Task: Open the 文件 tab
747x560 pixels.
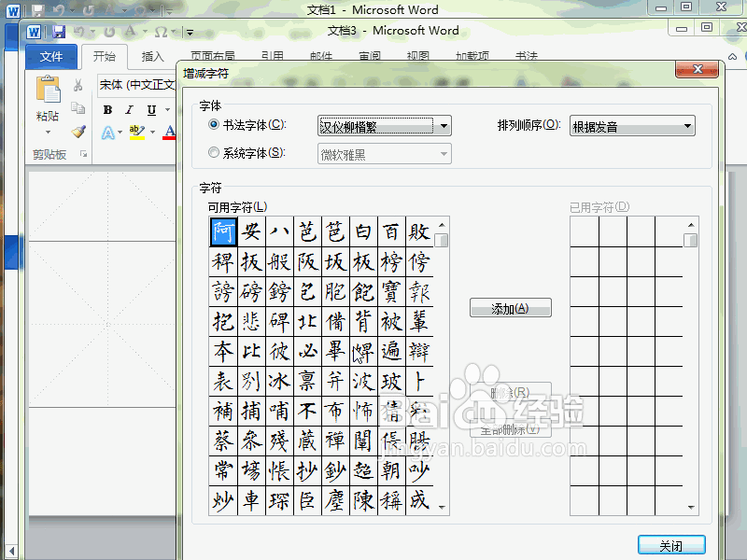Action: pos(51,57)
